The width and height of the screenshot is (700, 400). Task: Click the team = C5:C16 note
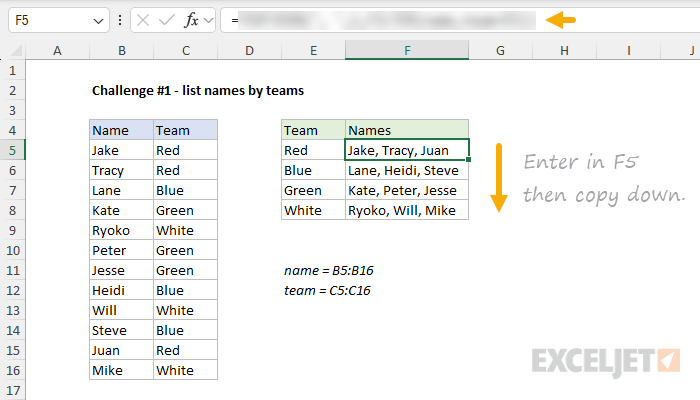click(327, 291)
